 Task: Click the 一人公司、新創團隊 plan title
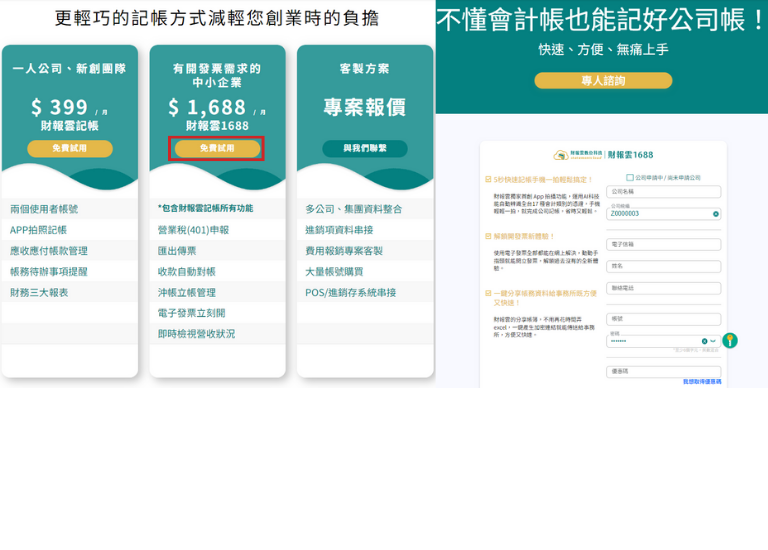tap(70, 69)
